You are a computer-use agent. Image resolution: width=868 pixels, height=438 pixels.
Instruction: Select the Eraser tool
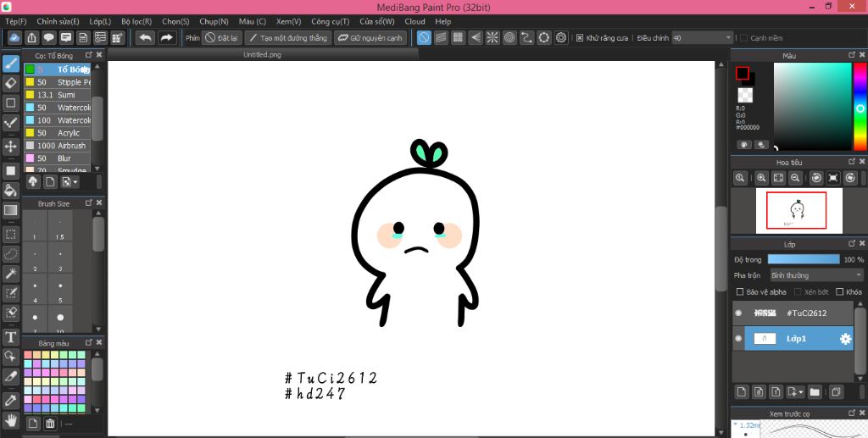pyautogui.click(x=10, y=83)
